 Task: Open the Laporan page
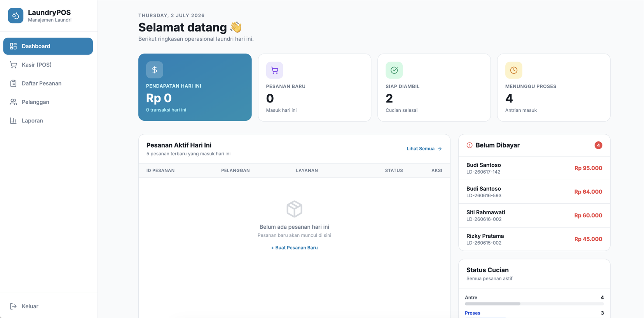coord(48,121)
